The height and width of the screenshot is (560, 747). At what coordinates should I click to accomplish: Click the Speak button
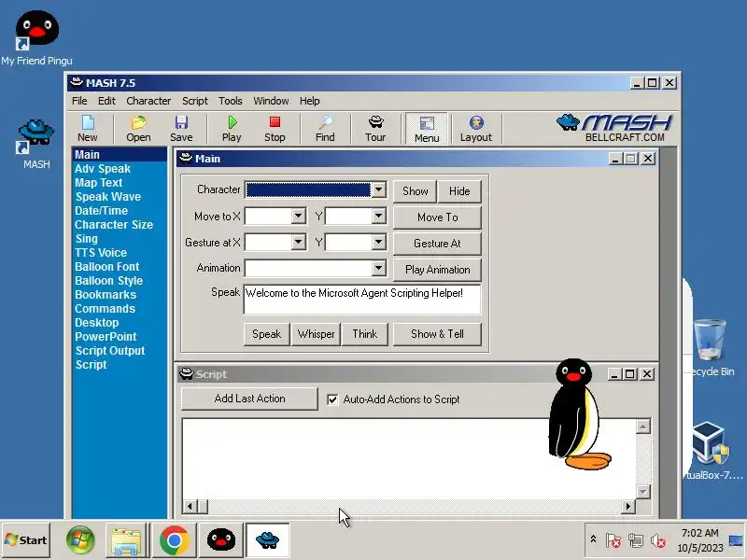(x=266, y=334)
